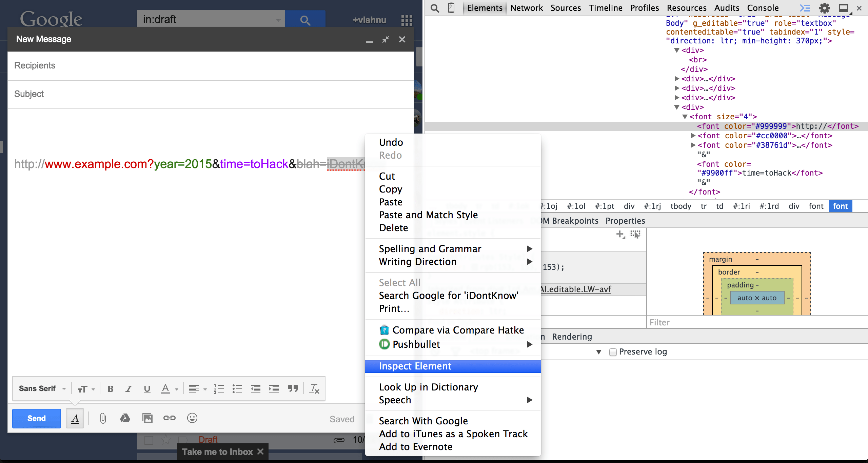Collapse the font size="4" node
The height and width of the screenshot is (463, 868).
pos(685,117)
